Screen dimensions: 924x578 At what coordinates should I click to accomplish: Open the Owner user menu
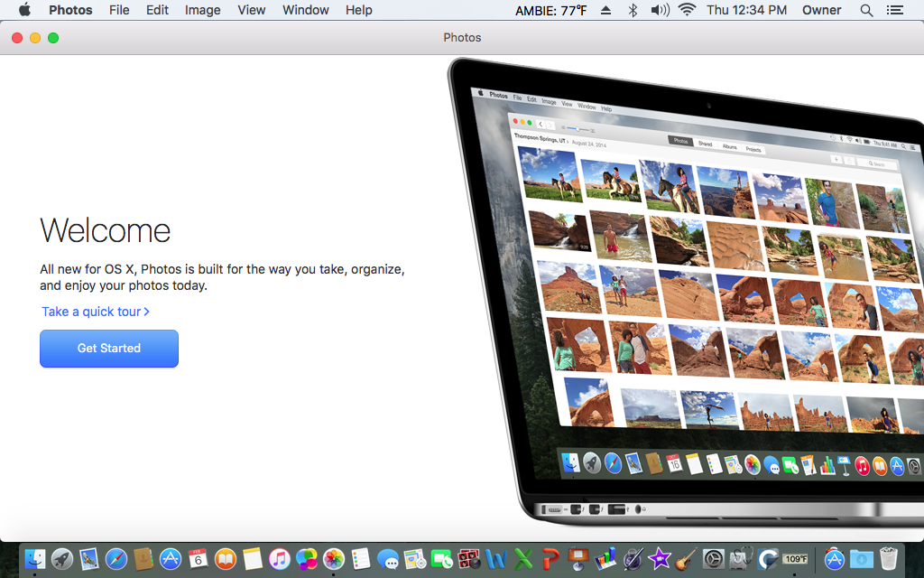click(821, 10)
